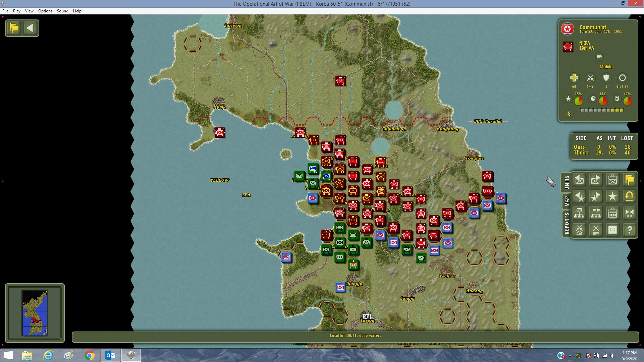Open the flags hierarchy order-of-battle icon
This screenshot has height=362, width=644.
point(596,213)
